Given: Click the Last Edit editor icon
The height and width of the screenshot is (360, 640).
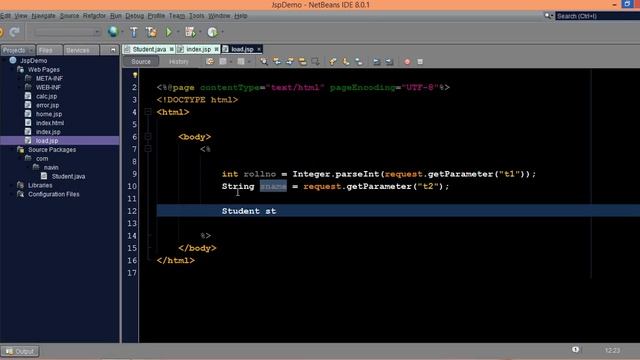Looking at the screenshot, I should click(210, 62).
